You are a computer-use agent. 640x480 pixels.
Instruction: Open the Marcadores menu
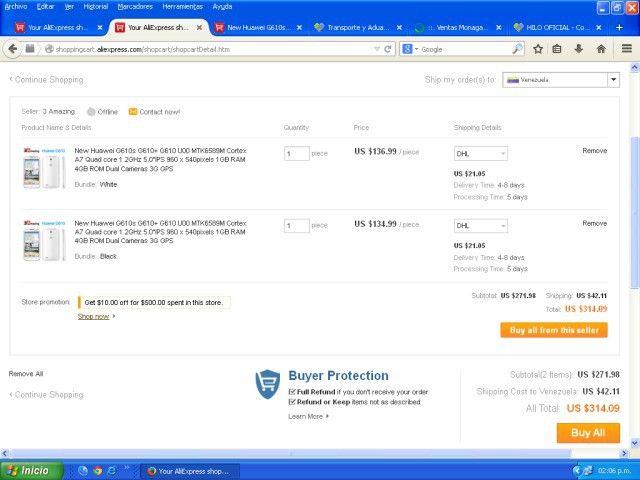[x=135, y=7]
